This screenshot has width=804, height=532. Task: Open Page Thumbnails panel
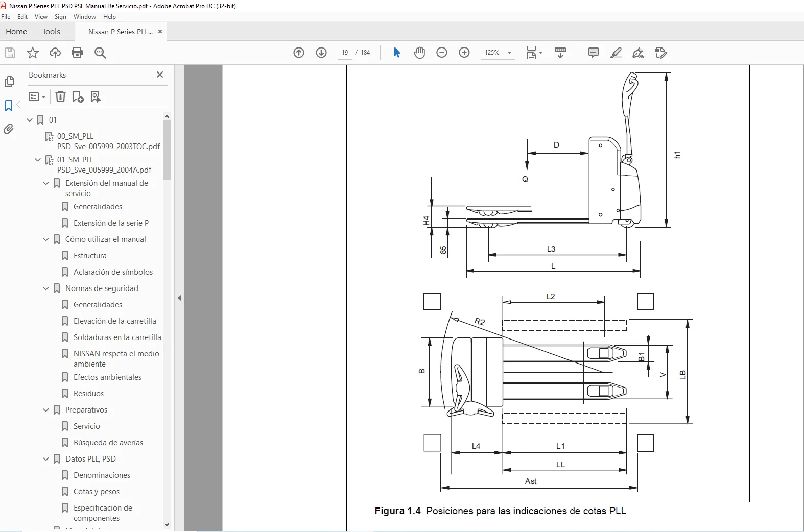coord(9,82)
